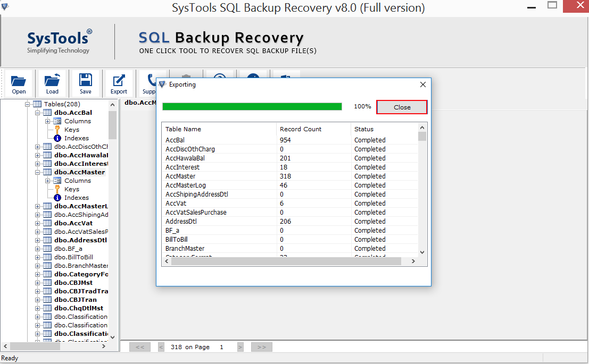Click the page number field showing 1
This screenshot has height=364, width=589.
coord(222,347)
